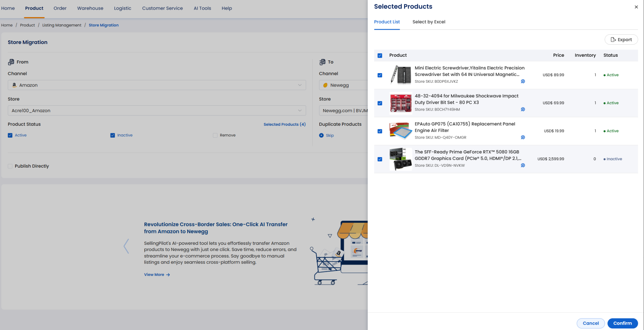Uncheck the GeForce RTX 5080 product

[380, 159]
